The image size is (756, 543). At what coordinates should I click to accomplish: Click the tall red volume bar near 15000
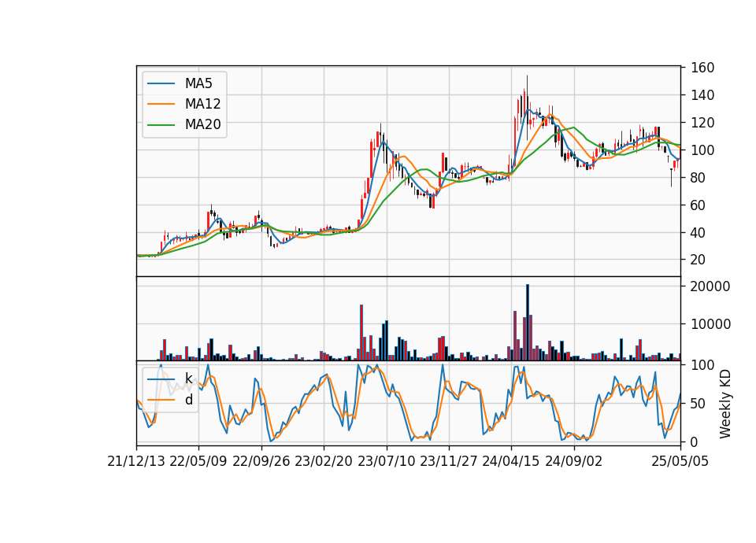click(361, 332)
